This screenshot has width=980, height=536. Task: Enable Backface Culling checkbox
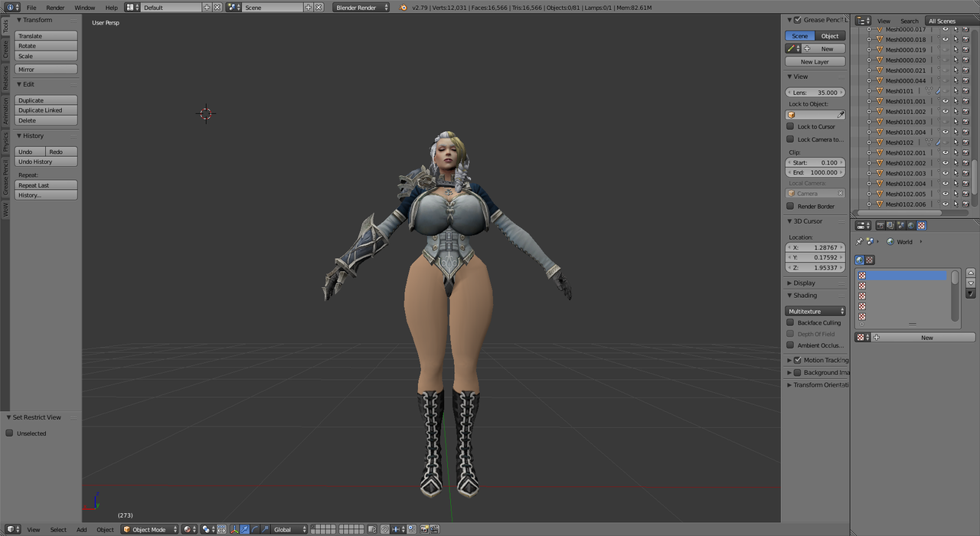(790, 322)
